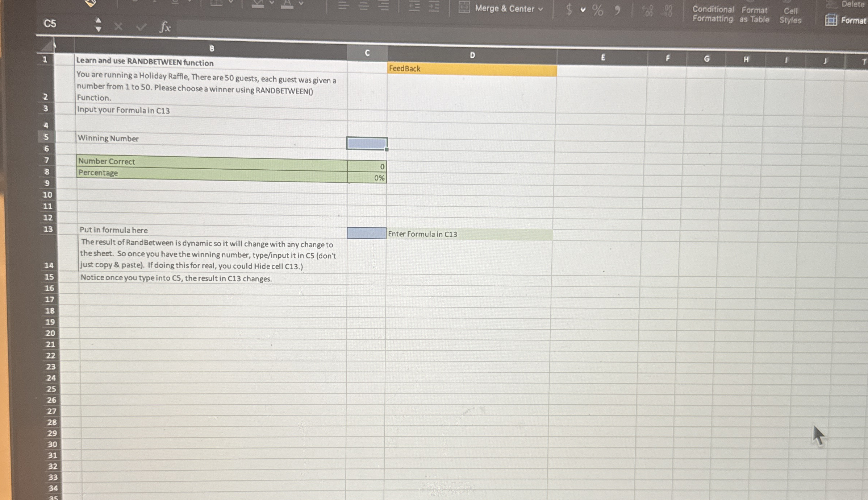Expand the Name Box stepper arrows
868x500 pixels.
98,25
